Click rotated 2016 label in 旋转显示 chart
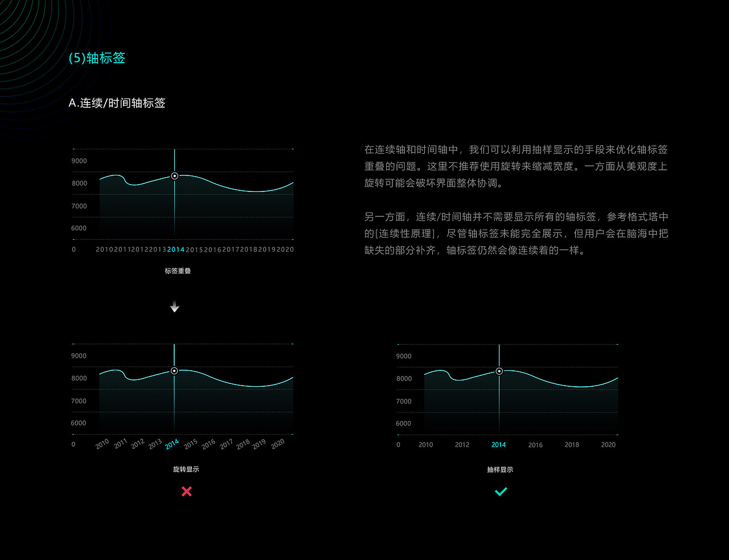 tap(208, 444)
